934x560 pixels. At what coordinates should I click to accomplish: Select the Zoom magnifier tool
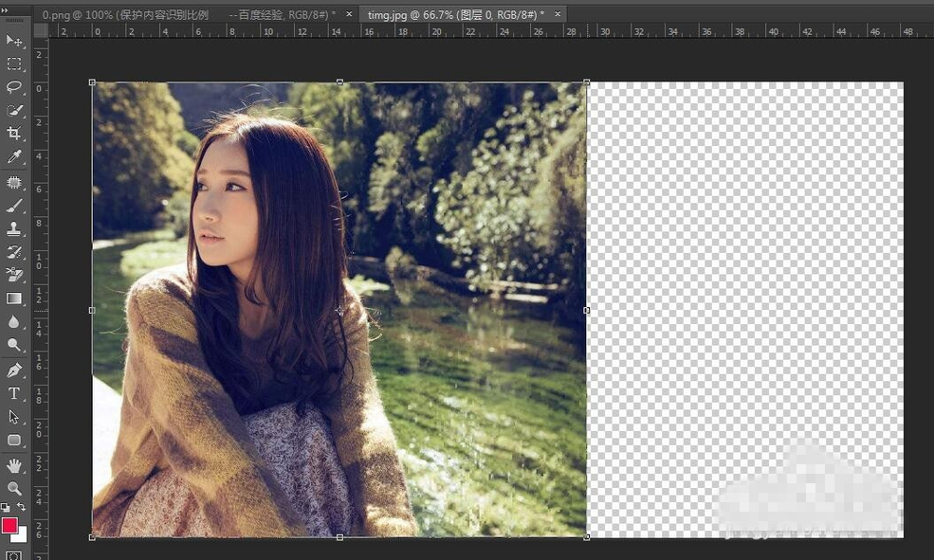pyautogui.click(x=14, y=488)
